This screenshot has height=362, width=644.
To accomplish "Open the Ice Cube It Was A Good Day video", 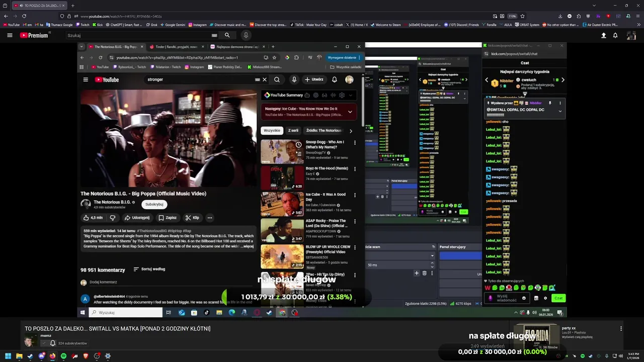I will (x=282, y=204).
